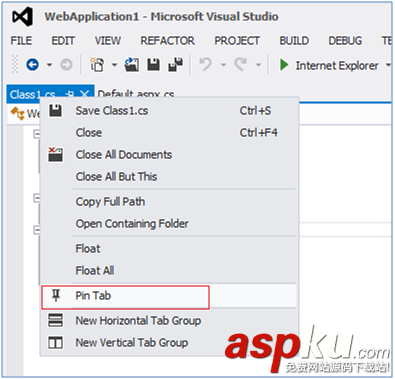This screenshot has height=379, width=395.
Task: Open New Project dropdown arrow
Action: coord(114,65)
